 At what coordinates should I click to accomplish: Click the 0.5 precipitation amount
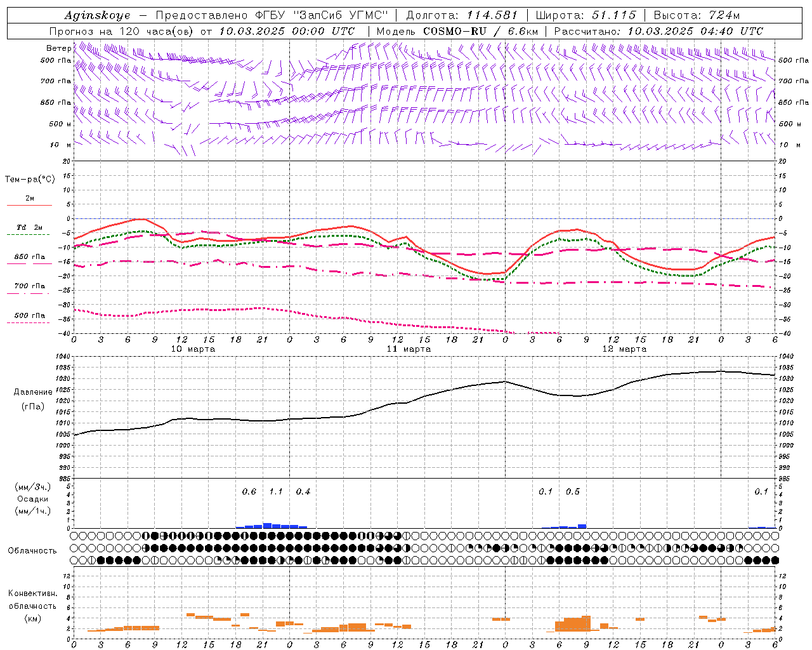coord(573,492)
